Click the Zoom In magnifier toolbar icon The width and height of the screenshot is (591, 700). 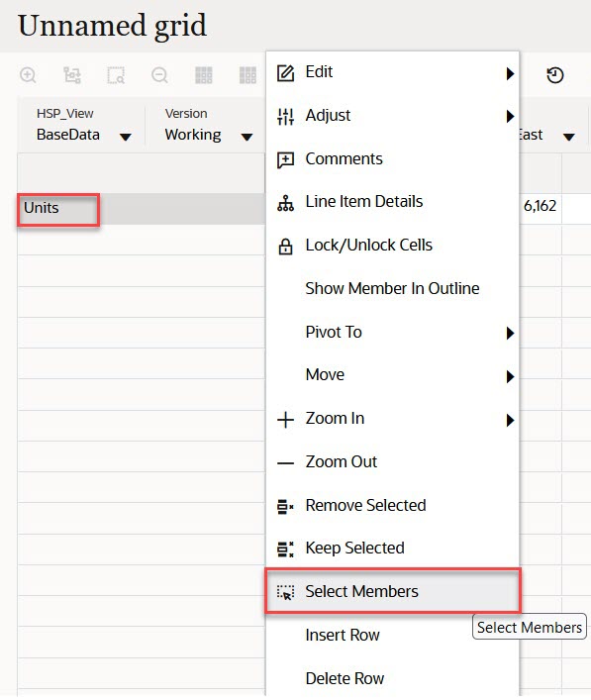tap(28, 75)
